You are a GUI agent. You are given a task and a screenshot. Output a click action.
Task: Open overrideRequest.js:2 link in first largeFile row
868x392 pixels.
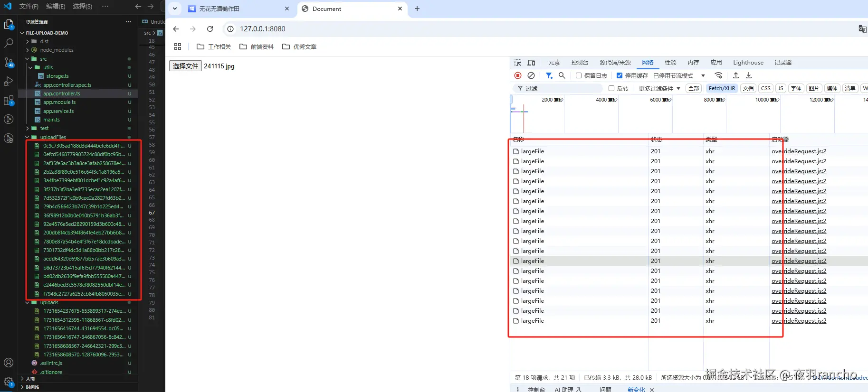tap(799, 151)
